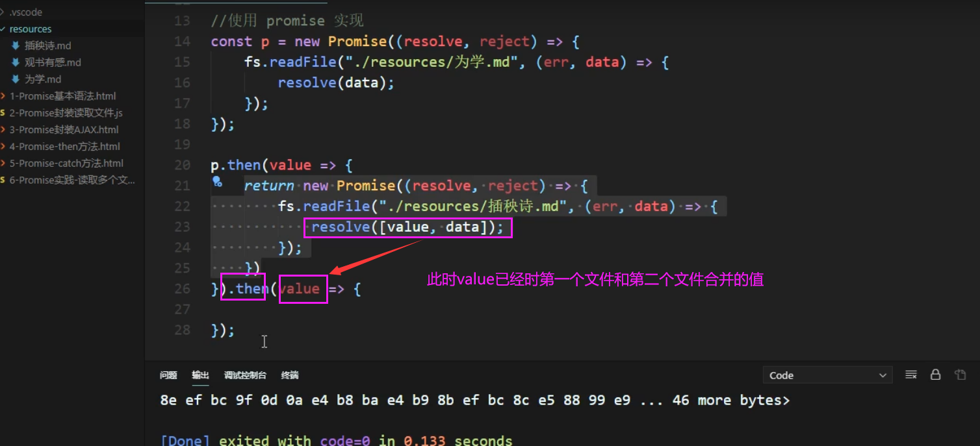Viewport: 980px width, 446px height.
Task: Click the markdown icon beside 插秧诗.md
Action: [x=16, y=45]
